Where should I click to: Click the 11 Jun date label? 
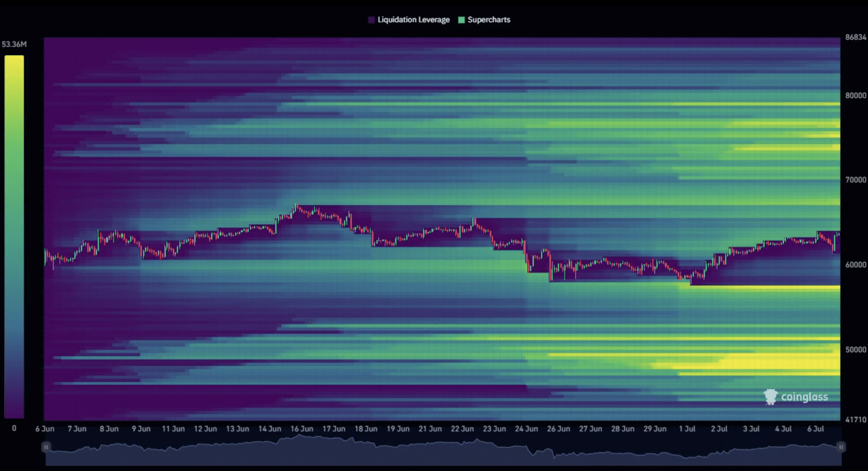click(173, 429)
